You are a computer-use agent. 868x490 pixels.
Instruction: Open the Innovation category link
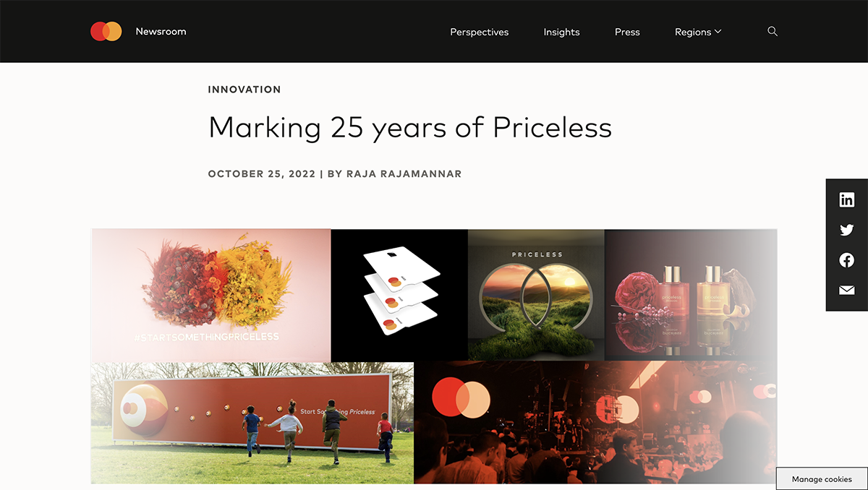coord(244,90)
